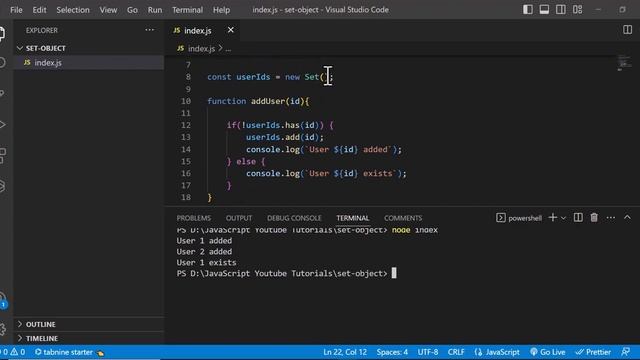Maximize panel with up chevron
This screenshot has width=640, height=360.
click(x=627, y=218)
